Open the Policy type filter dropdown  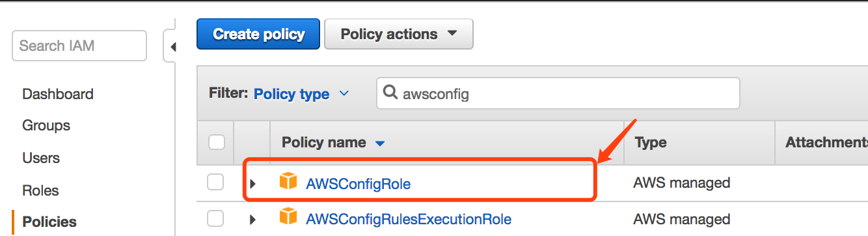coord(301,94)
